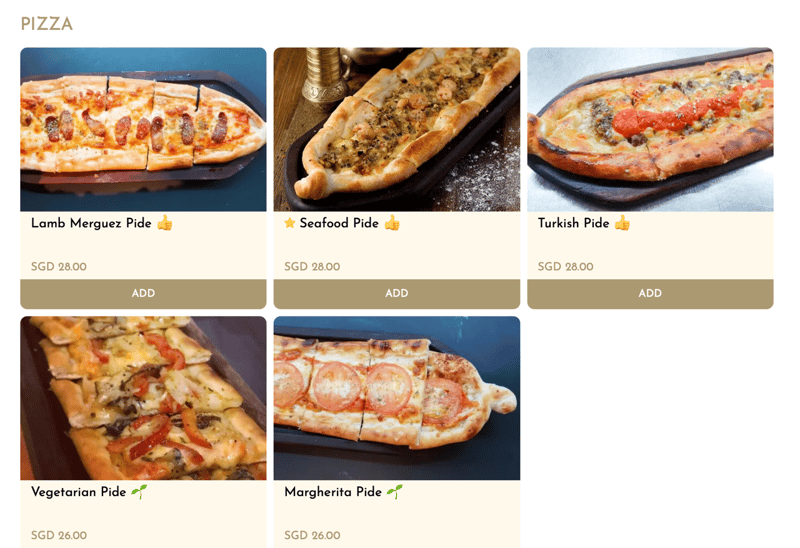This screenshot has height=548, width=800.
Task: Select the Lamb Merguez Pide title
Action: (91, 223)
